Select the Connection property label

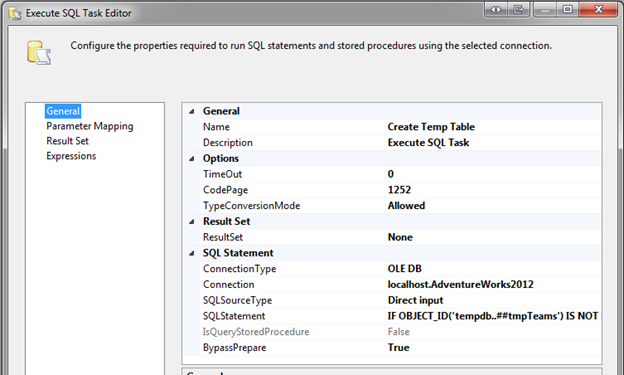(228, 285)
